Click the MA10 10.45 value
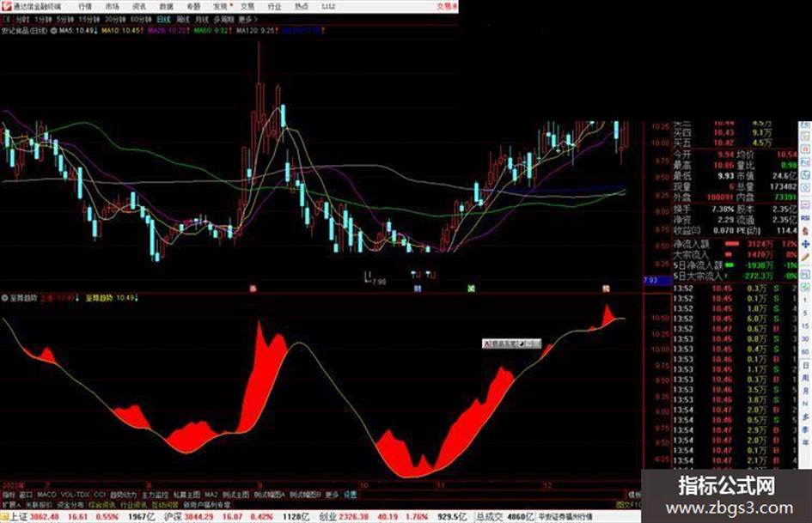 122,31
